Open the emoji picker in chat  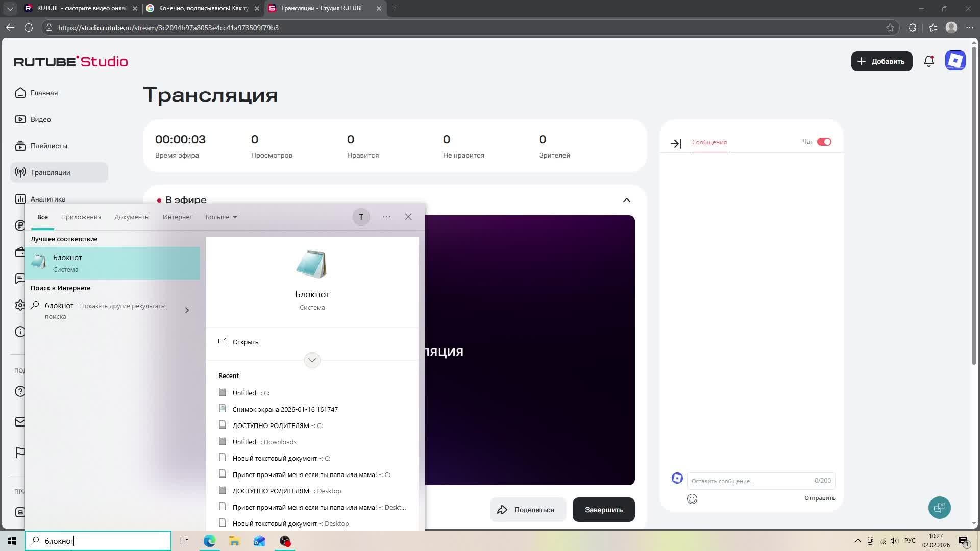pos(692,499)
